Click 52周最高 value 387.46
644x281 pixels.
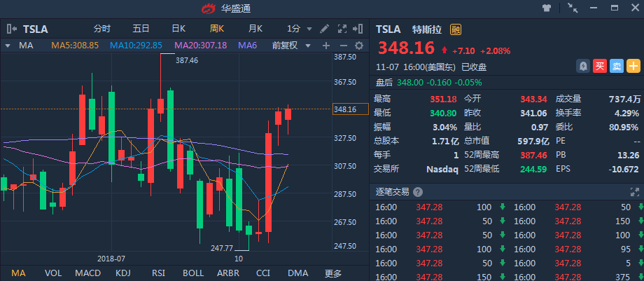(x=534, y=155)
